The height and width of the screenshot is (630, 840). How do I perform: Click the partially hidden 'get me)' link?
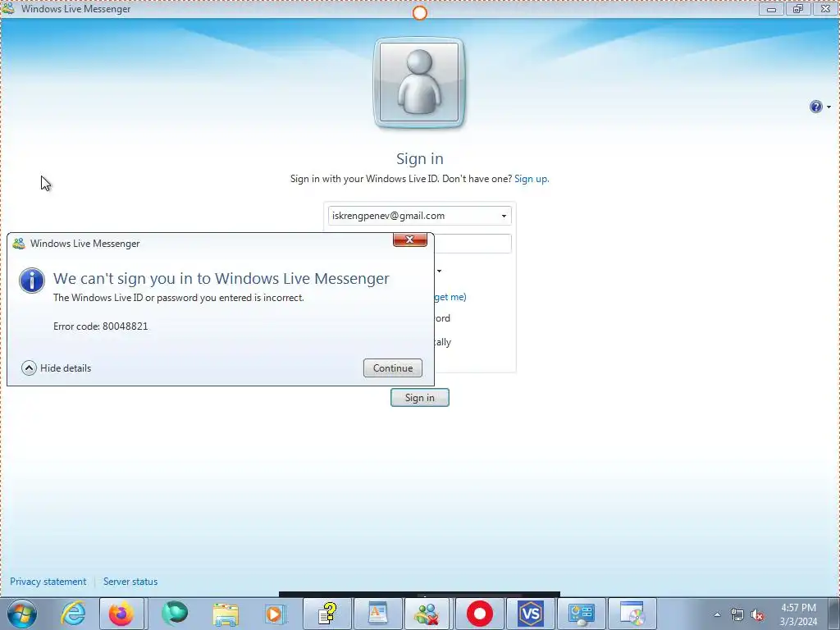(x=450, y=297)
